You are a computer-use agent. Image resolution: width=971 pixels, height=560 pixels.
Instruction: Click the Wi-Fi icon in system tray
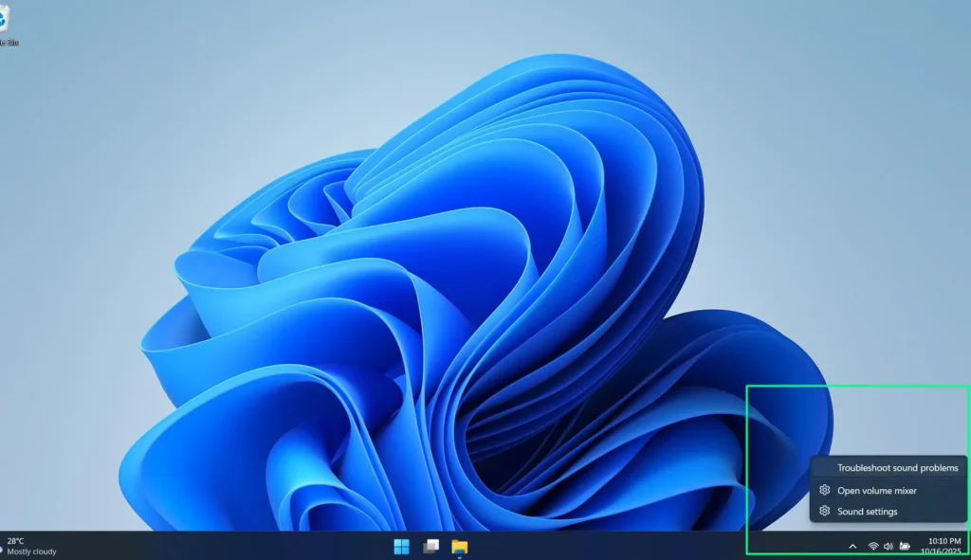pyautogui.click(x=873, y=547)
